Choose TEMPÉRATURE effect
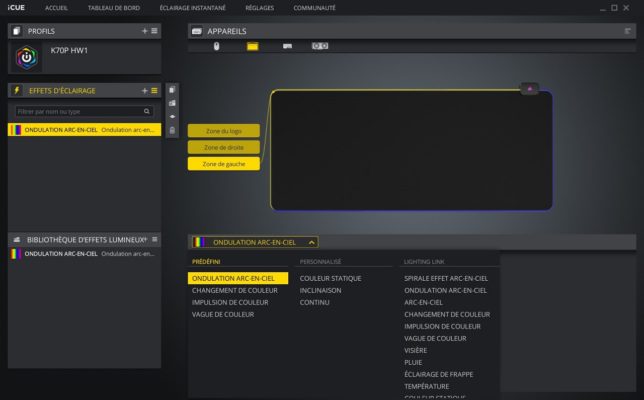Screen dimensions: 644x400 click(427, 386)
